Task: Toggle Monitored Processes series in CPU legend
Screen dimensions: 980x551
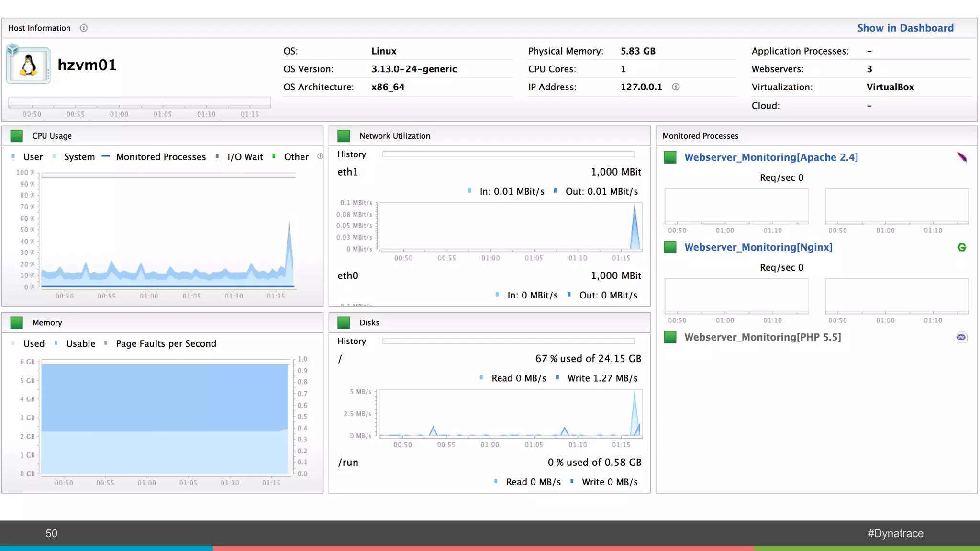Action: pos(154,157)
